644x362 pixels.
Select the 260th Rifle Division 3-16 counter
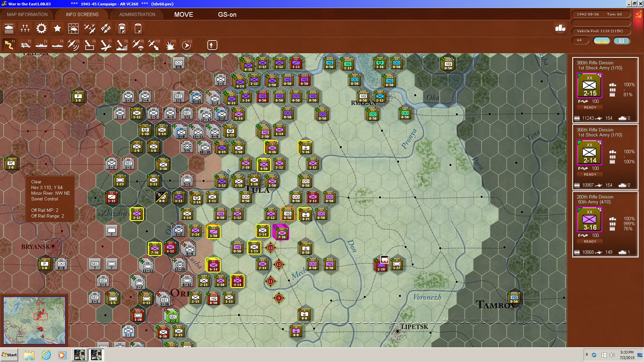590,220
